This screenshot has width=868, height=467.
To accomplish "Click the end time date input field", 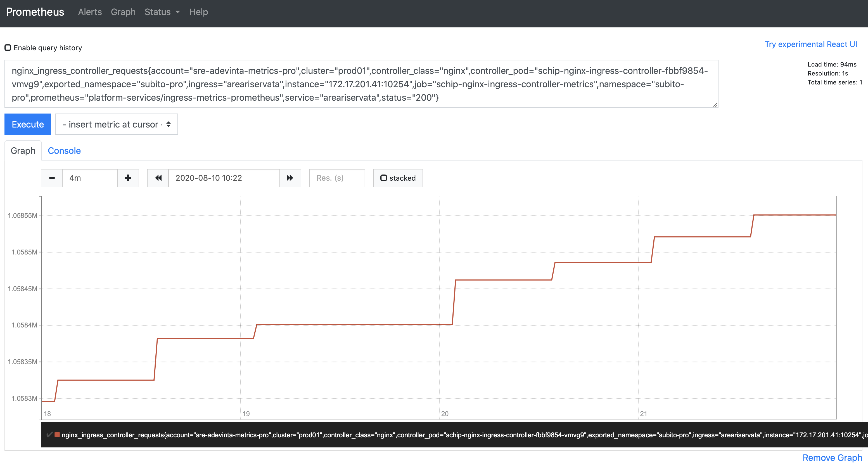I will [x=224, y=178].
